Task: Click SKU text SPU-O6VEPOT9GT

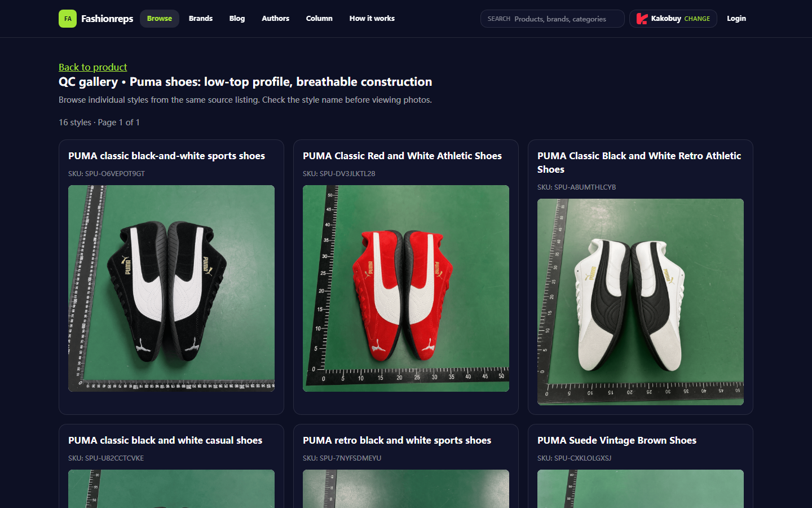Action: click(107, 174)
